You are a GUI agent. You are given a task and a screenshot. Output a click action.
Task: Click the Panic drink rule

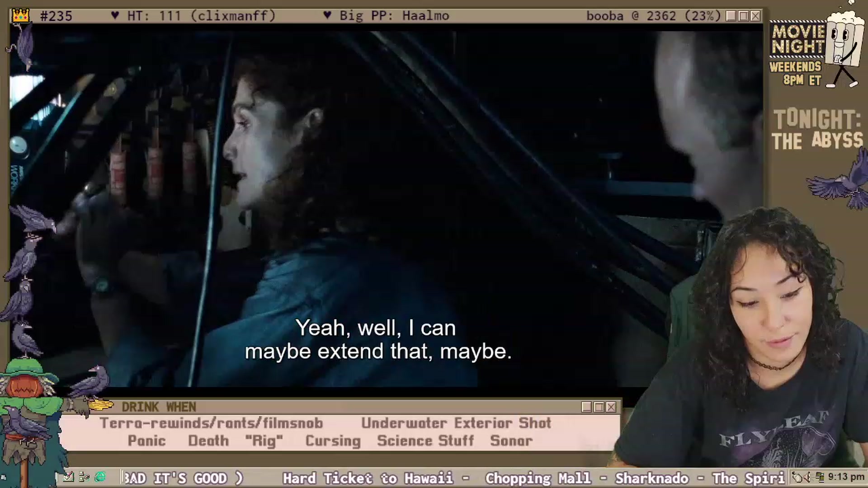[x=146, y=441]
